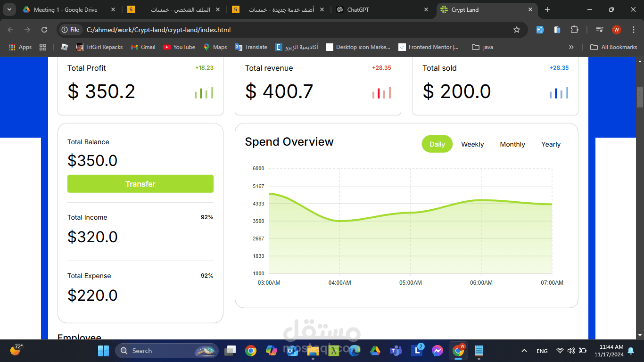Screen dimensions: 644x362
Task: Expand the tab search dropdown arrow
Action: pyautogui.click(x=9, y=9)
